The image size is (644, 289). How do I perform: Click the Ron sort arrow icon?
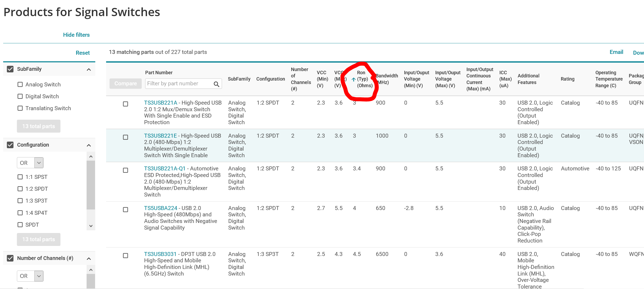pyautogui.click(x=353, y=79)
